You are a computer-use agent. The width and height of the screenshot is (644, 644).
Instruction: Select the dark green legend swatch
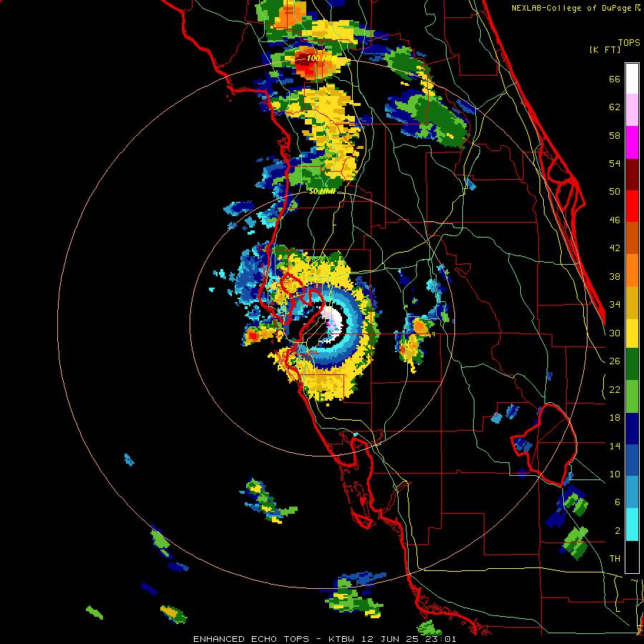[x=632, y=364]
